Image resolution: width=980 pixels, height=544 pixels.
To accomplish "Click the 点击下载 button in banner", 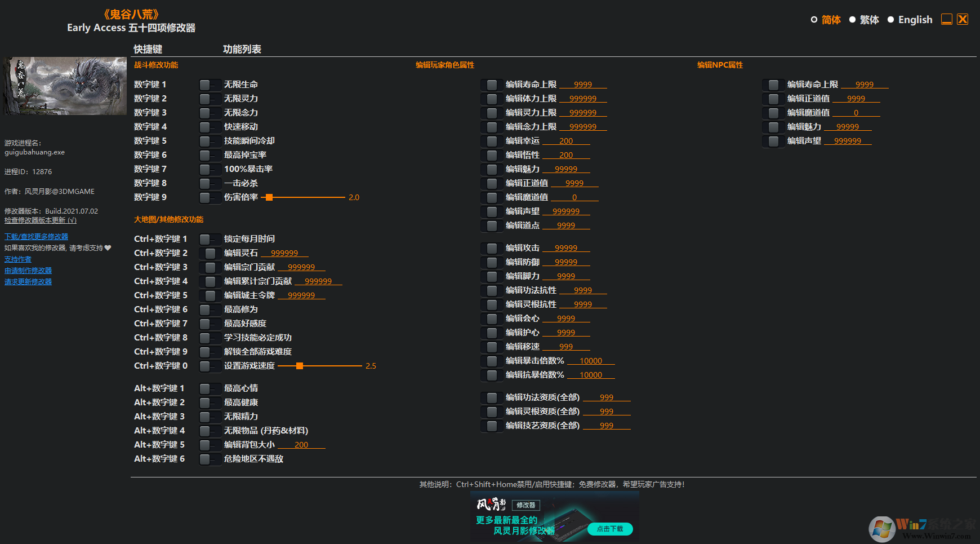I will 610,529.
